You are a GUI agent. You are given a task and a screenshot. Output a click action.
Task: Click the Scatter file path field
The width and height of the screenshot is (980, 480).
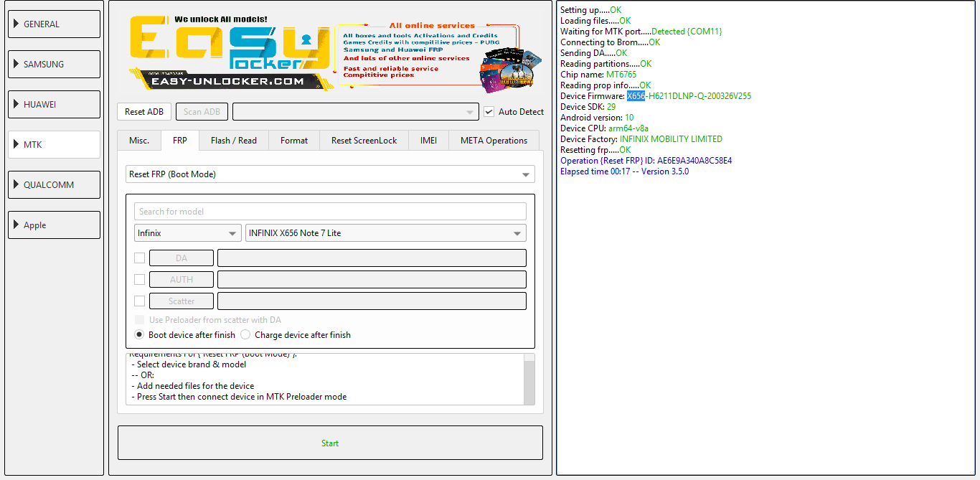(x=372, y=301)
